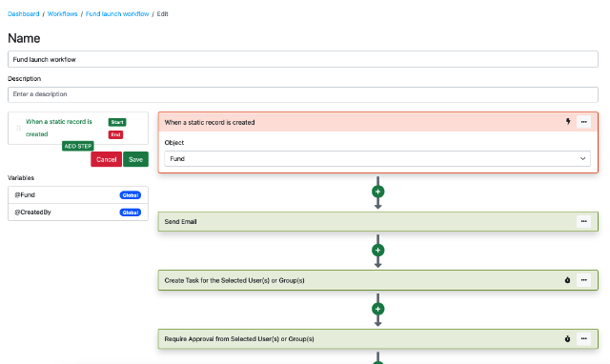Image resolution: width=610 pixels, height=364 pixels.
Task: Open the Send Email step options menu
Action: click(583, 221)
